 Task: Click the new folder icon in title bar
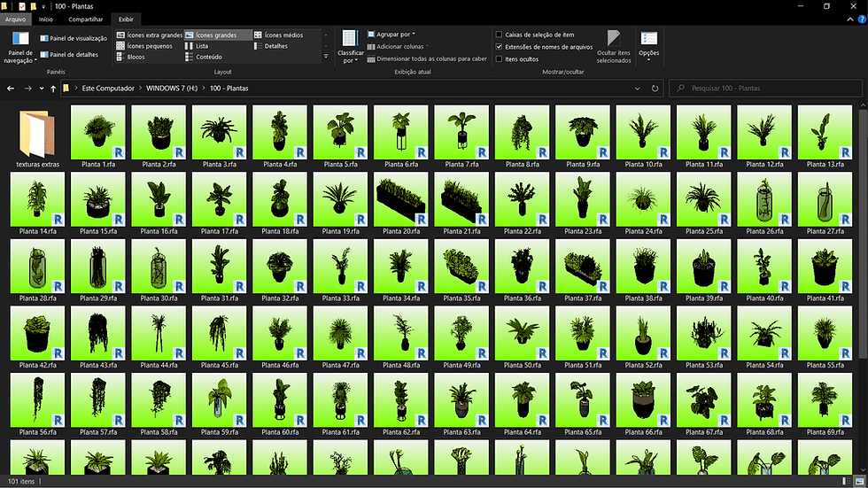point(34,6)
